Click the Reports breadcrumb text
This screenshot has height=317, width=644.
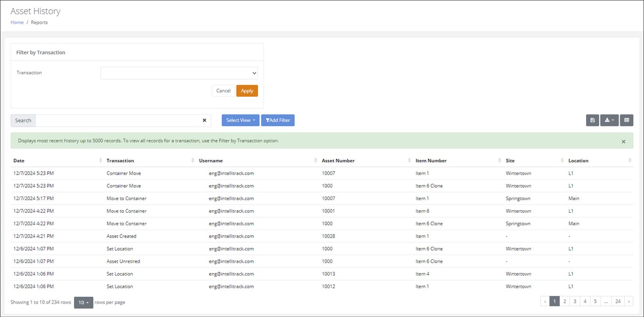[x=39, y=22]
